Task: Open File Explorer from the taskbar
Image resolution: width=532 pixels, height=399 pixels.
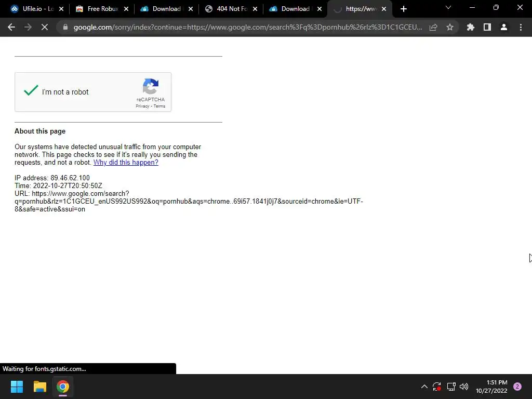Action: coord(39,387)
